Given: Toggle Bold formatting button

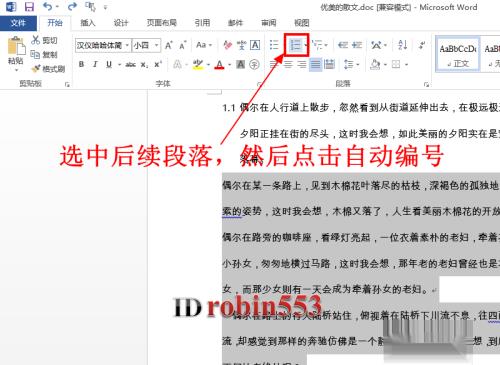Looking at the screenshot, I should click(81, 64).
